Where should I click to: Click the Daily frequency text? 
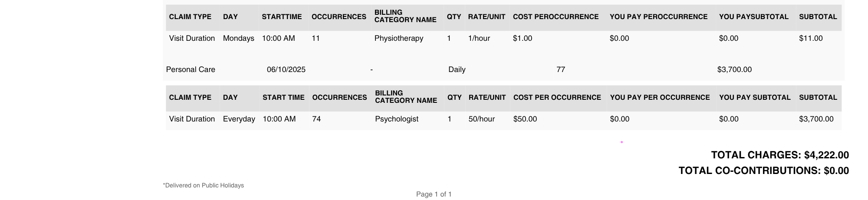point(457,69)
